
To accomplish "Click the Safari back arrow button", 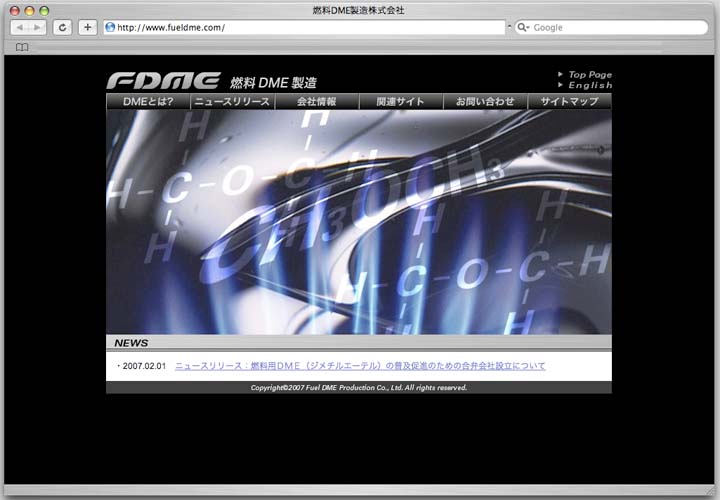I will pos(19,28).
